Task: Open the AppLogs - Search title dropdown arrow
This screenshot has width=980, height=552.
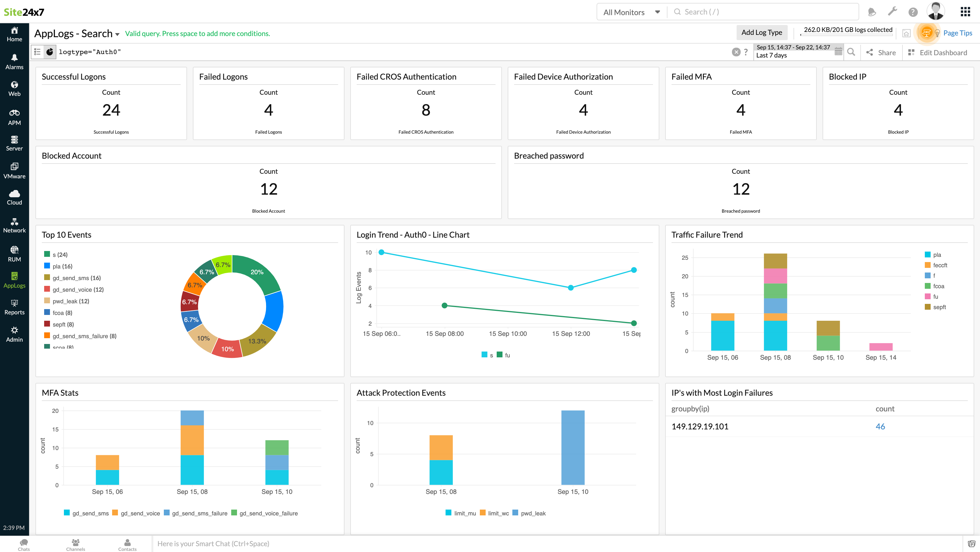Action: tap(117, 35)
